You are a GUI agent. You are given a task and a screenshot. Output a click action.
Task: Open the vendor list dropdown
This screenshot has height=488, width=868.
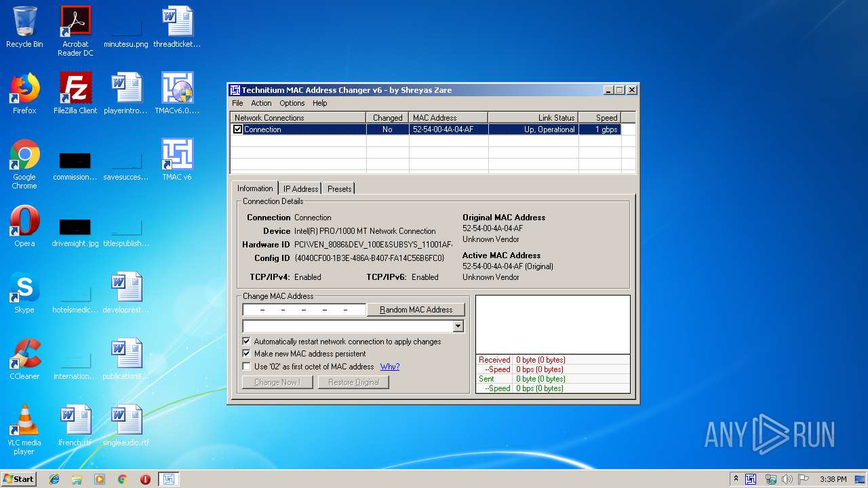[x=458, y=327]
